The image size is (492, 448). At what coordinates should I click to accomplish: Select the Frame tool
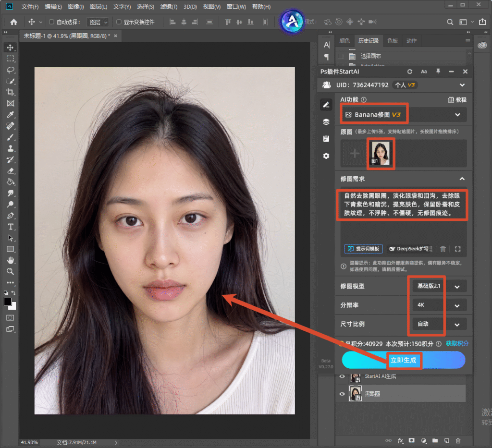pyautogui.click(x=11, y=103)
